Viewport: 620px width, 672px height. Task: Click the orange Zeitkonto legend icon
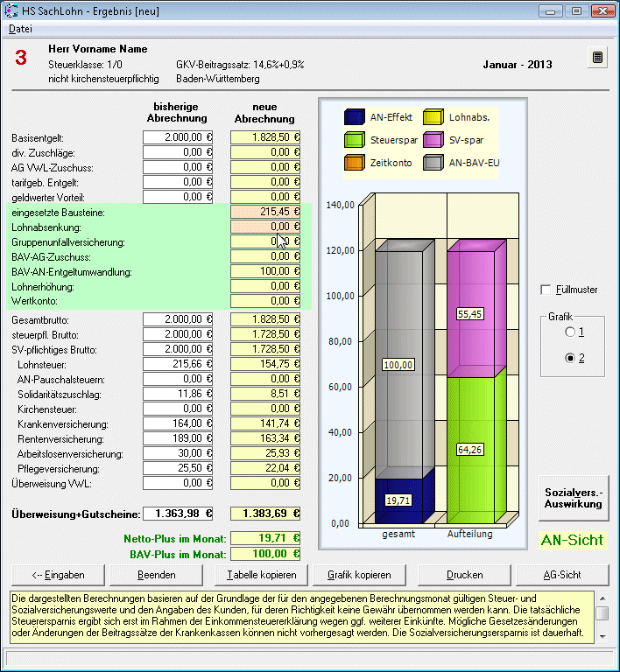pyautogui.click(x=355, y=162)
